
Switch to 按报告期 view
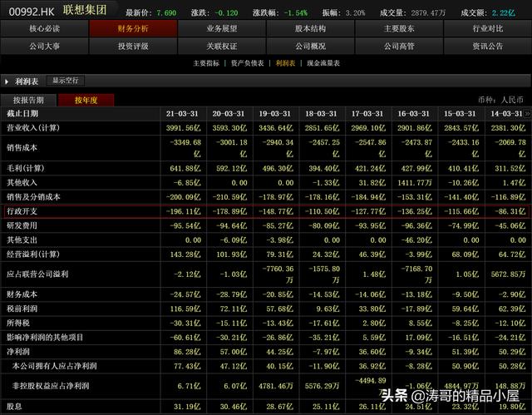[28, 100]
